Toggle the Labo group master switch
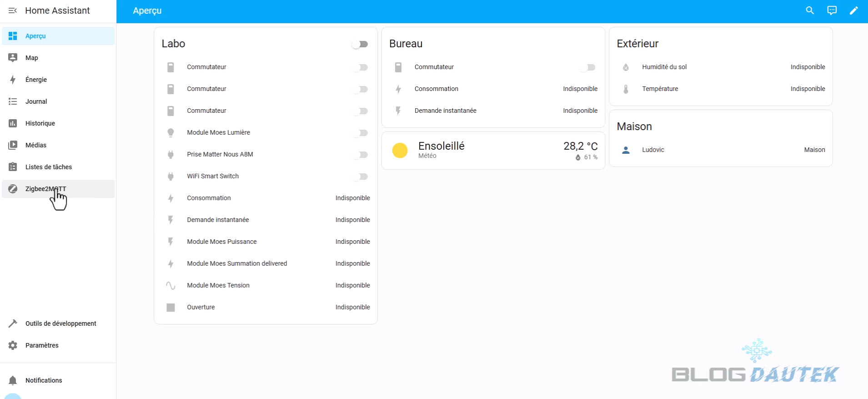 [360, 44]
